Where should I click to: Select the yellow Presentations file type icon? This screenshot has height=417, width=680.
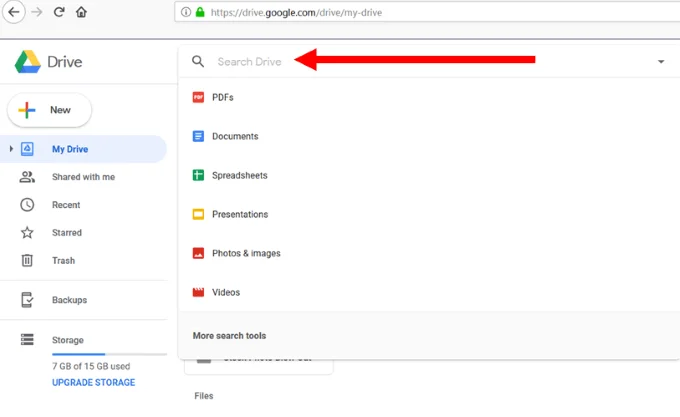(x=198, y=214)
